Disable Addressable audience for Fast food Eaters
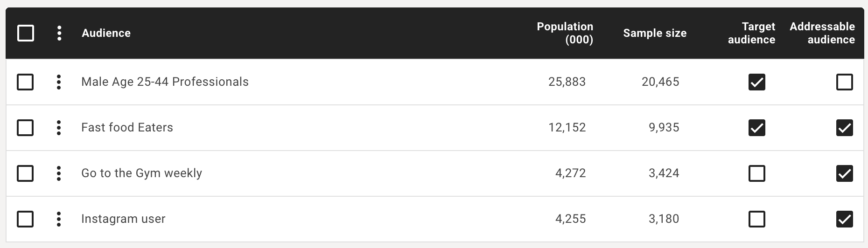This screenshot has width=868, height=248. [x=845, y=128]
